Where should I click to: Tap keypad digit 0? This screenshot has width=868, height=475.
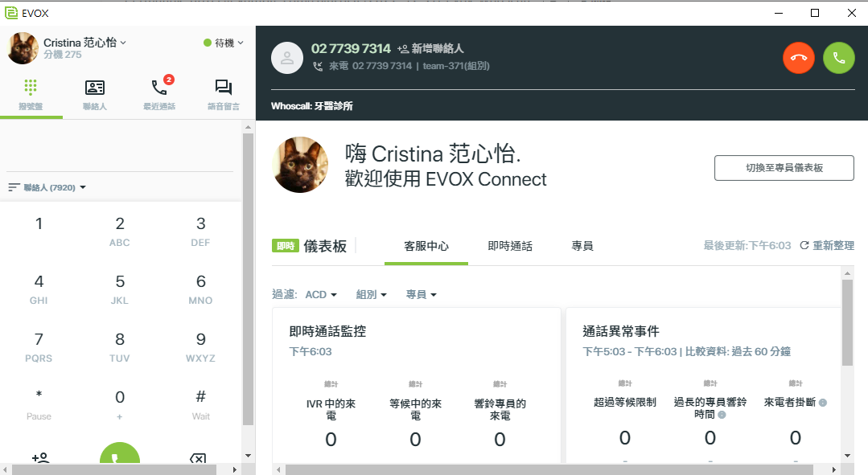pos(120,405)
